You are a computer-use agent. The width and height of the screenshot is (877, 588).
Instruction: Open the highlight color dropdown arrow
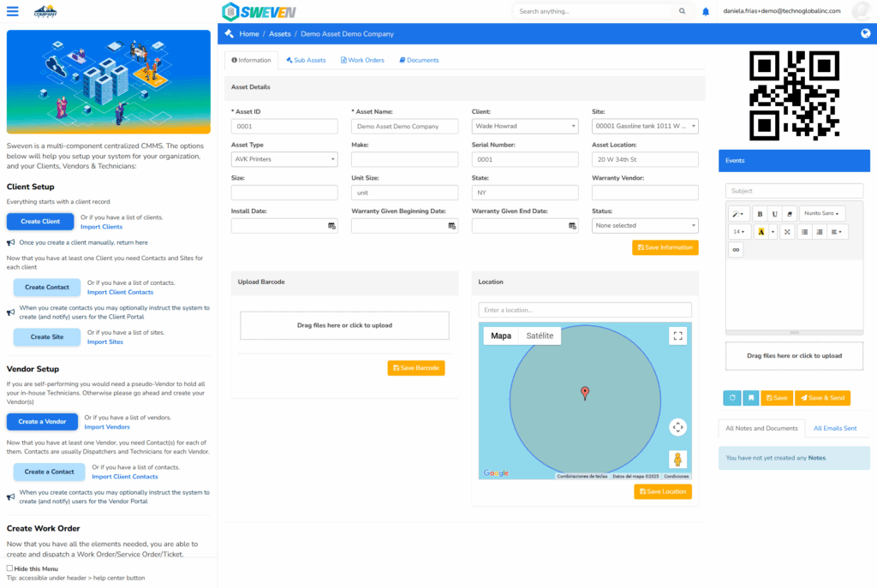(x=773, y=232)
